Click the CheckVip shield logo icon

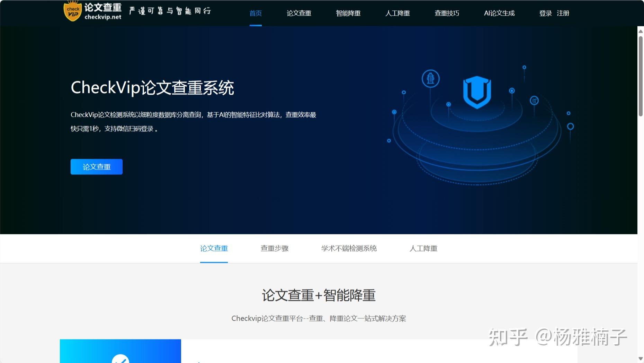click(x=72, y=11)
